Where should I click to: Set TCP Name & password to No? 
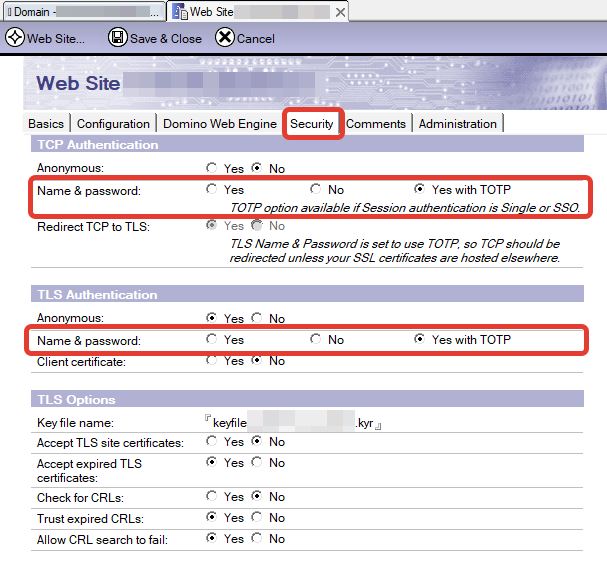tap(315, 189)
